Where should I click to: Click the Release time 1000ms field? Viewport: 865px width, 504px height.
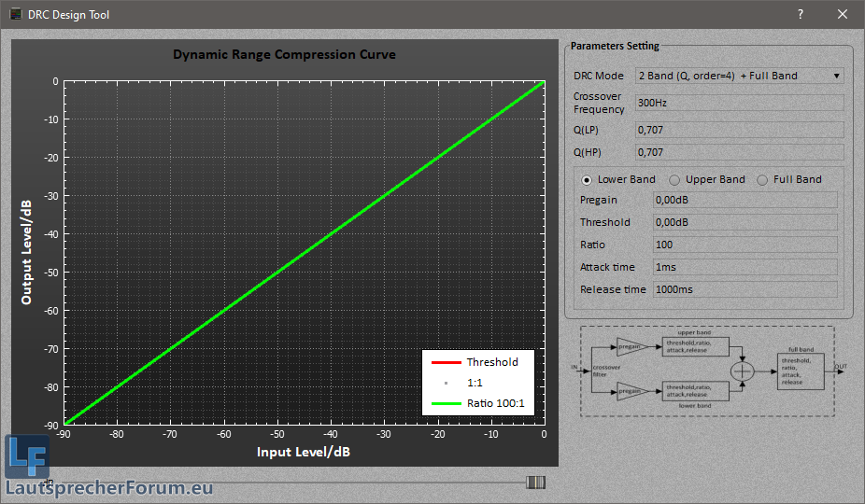pos(744,289)
